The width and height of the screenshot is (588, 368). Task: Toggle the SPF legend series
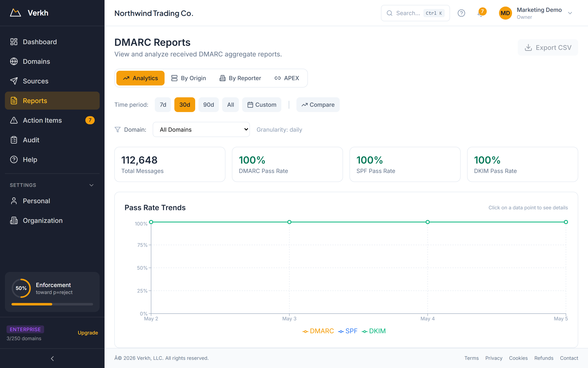348,331
